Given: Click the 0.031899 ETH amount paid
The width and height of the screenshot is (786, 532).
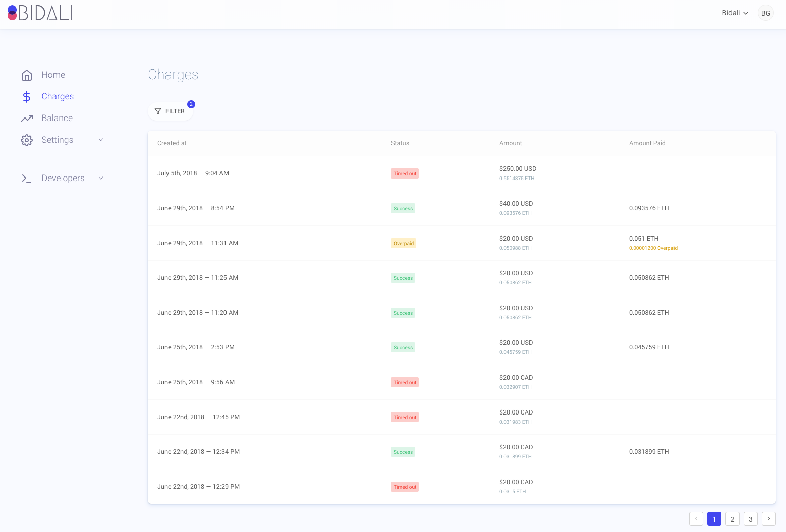Looking at the screenshot, I should pyautogui.click(x=649, y=452).
